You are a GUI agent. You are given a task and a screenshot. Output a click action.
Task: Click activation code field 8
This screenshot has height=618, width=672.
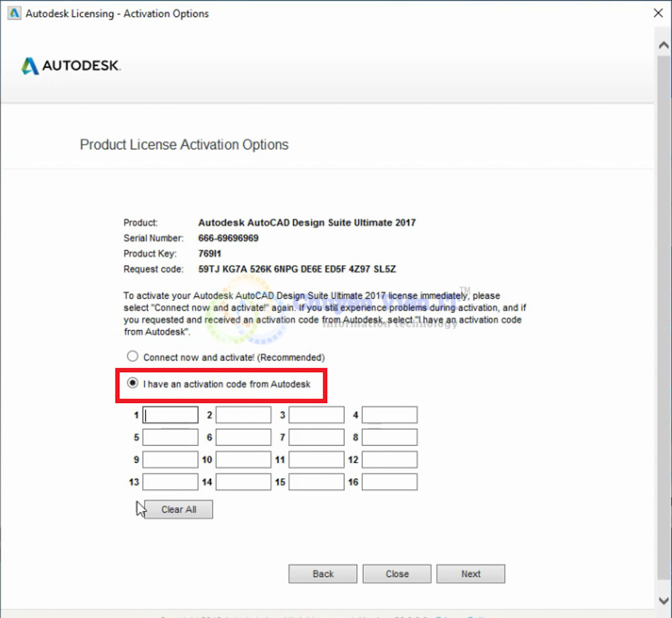[390, 437]
